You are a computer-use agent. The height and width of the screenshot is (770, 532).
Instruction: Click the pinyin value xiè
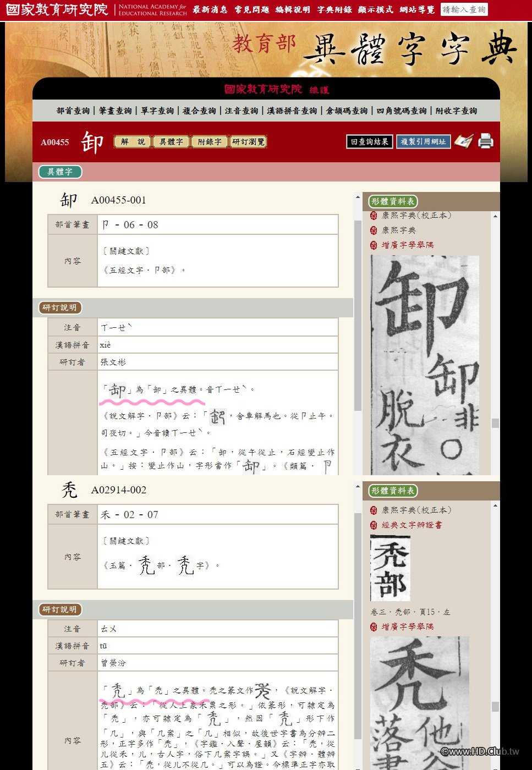coord(105,345)
